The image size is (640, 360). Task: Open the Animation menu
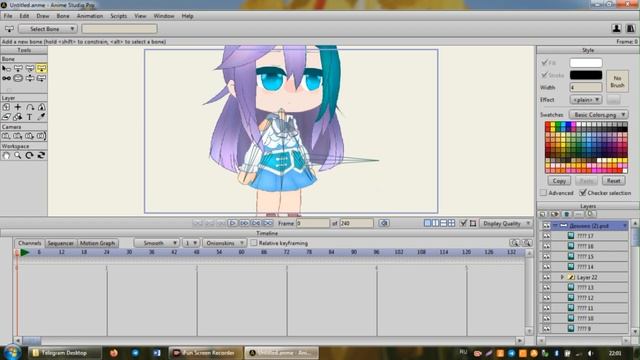[x=90, y=16]
